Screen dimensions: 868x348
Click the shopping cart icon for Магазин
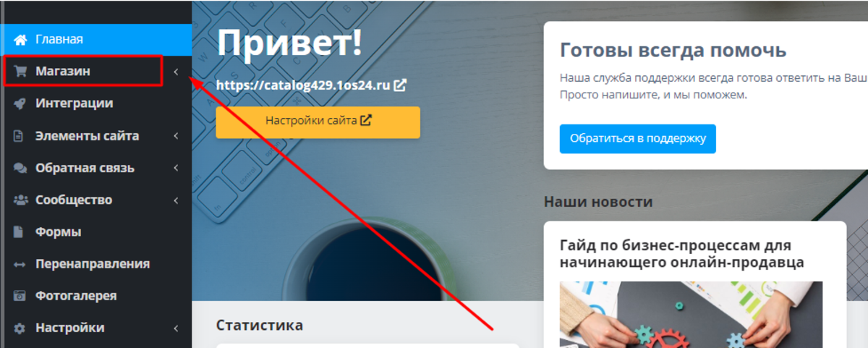point(20,72)
